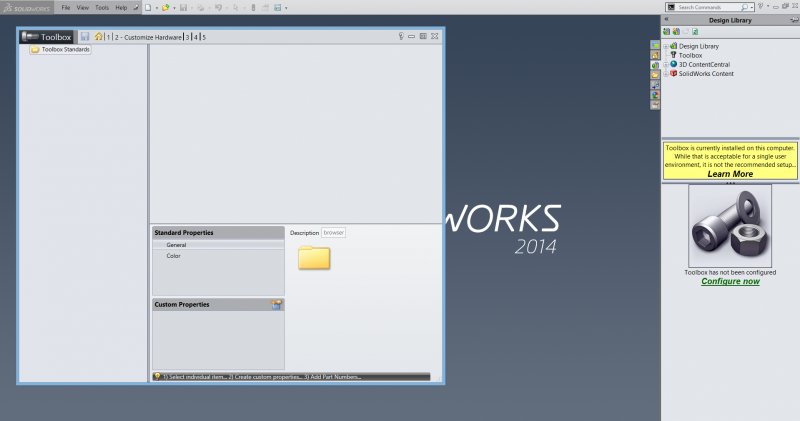
Task: Open the SolidWorks Resources task pane tab
Action: coord(655,55)
